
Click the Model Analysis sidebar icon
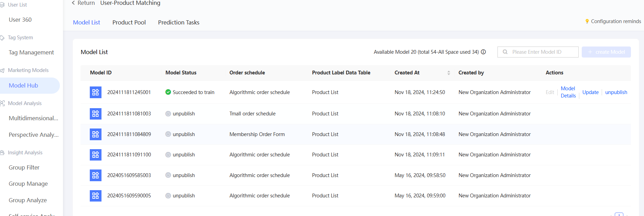[2, 103]
